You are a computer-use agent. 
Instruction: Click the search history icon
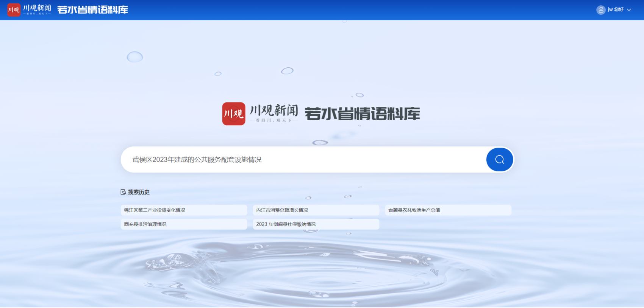tap(123, 192)
